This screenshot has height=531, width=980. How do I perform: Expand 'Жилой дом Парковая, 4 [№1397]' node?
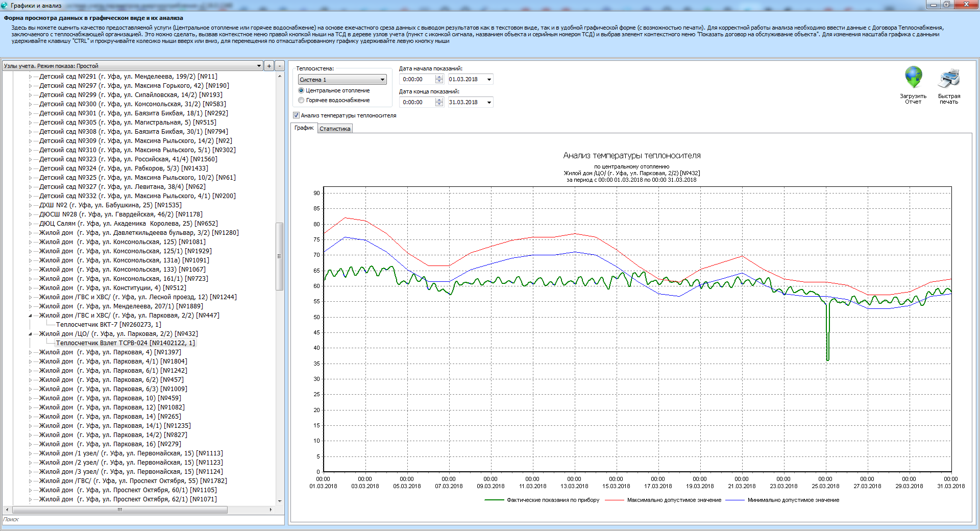[30, 352]
